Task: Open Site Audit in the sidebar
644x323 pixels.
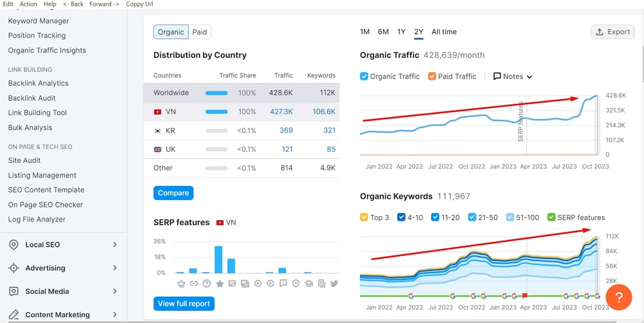Action: tap(24, 160)
